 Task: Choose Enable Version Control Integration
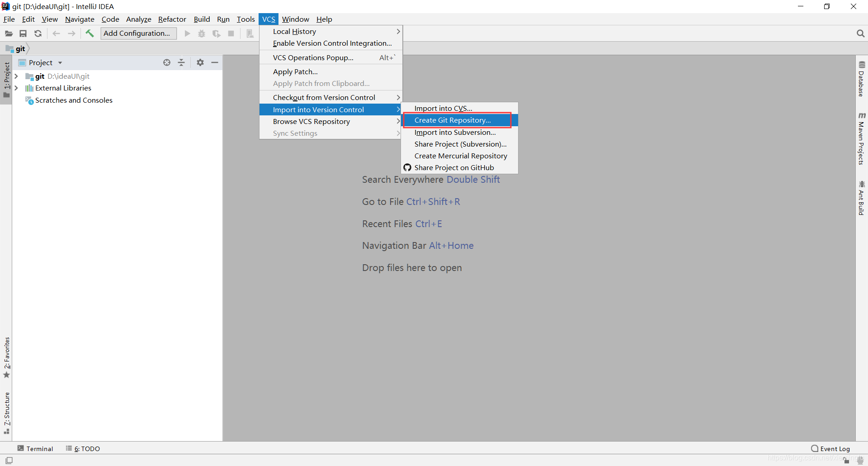pyautogui.click(x=330, y=43)
